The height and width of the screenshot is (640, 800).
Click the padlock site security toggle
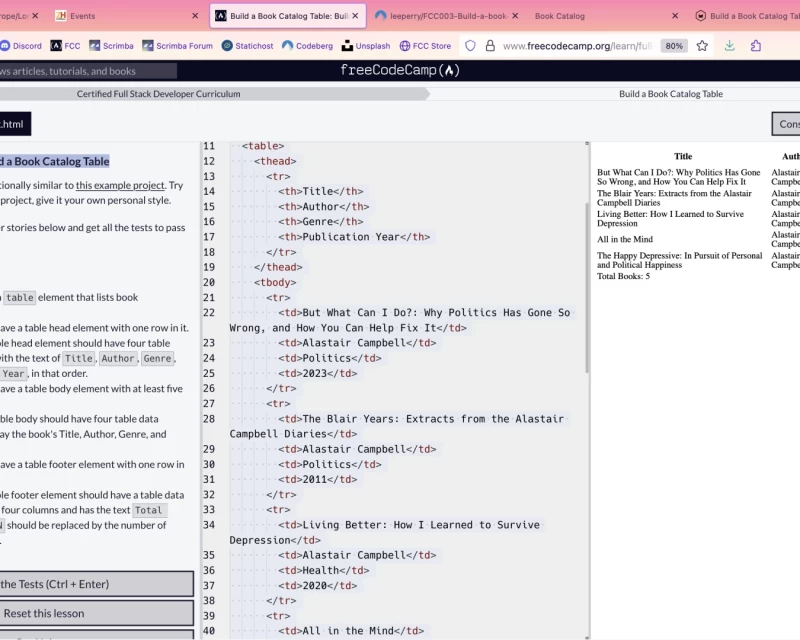pos(489,45)
